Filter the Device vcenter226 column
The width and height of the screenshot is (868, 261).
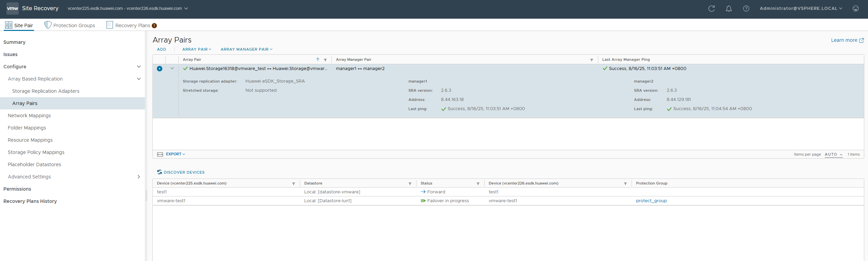625,184
